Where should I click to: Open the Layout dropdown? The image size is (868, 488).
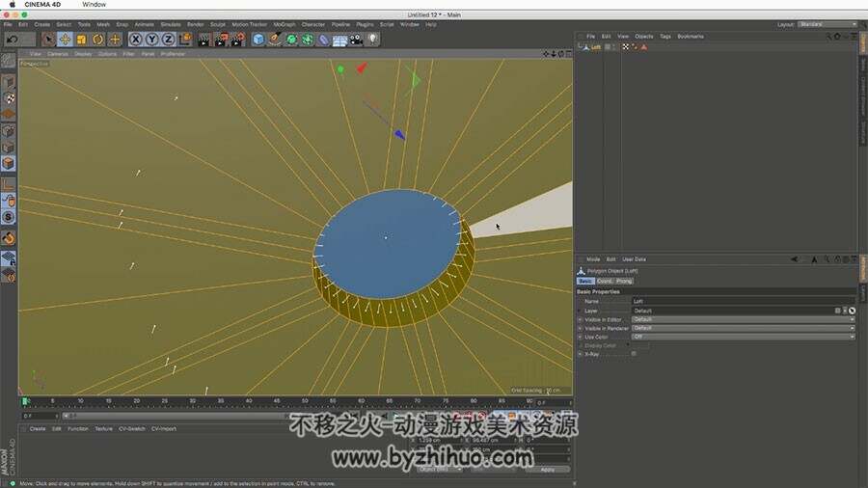pyautogui.click(x=827, y=24)
